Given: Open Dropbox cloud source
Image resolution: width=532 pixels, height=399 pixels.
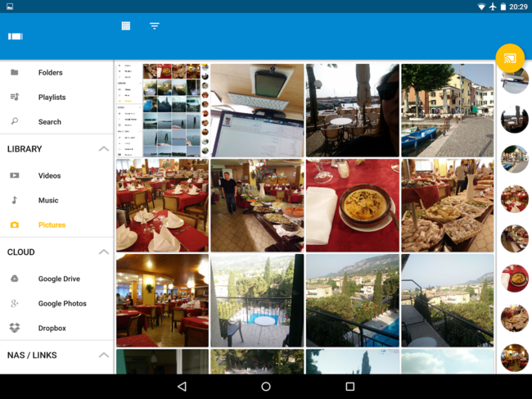Looking at the screenshot, I should (x=56, y=328).
